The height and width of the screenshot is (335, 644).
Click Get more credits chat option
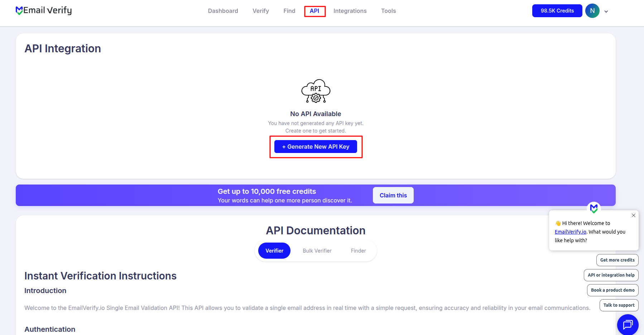pyautogui.click(x=617, y=260)
